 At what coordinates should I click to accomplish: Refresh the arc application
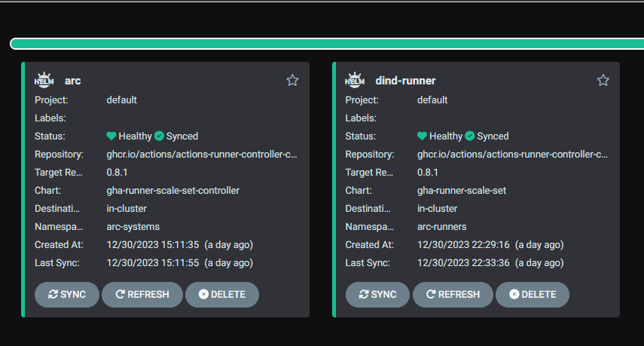coord(142,295)
